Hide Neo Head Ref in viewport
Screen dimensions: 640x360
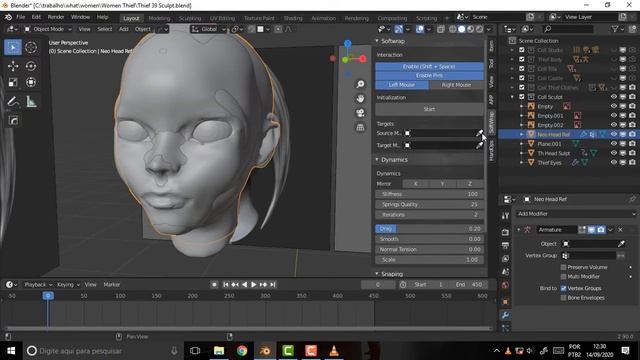click(613, 134)
